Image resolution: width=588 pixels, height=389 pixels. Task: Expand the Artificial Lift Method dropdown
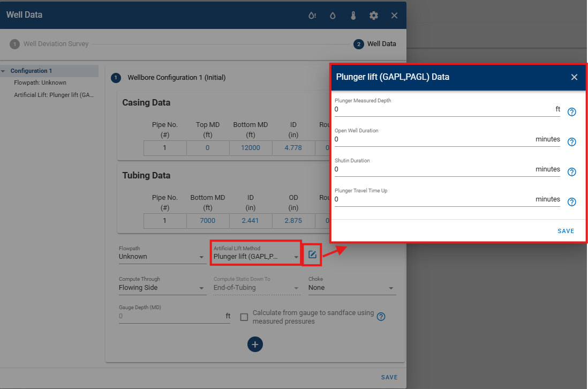(x=256, y=257)
